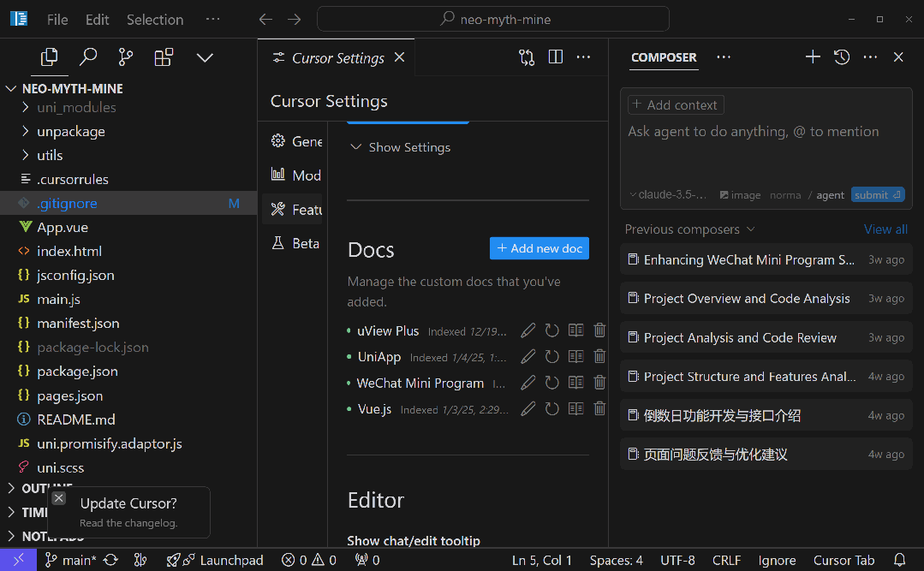Split the editor to the right

[556, 57]
